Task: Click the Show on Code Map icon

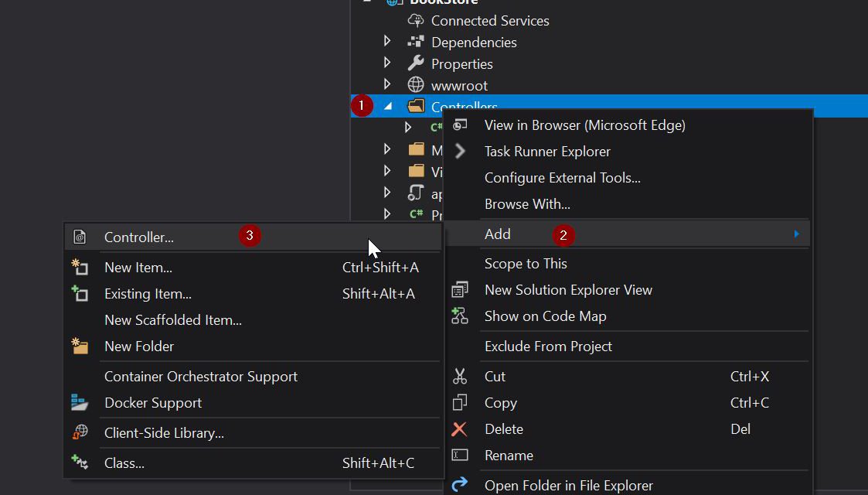Action: (x=460, y=316)
